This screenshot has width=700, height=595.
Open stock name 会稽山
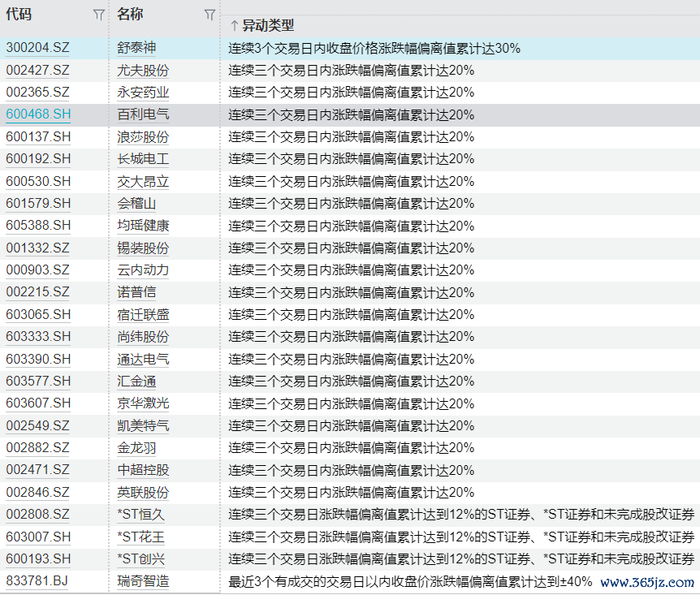(136, 204)
